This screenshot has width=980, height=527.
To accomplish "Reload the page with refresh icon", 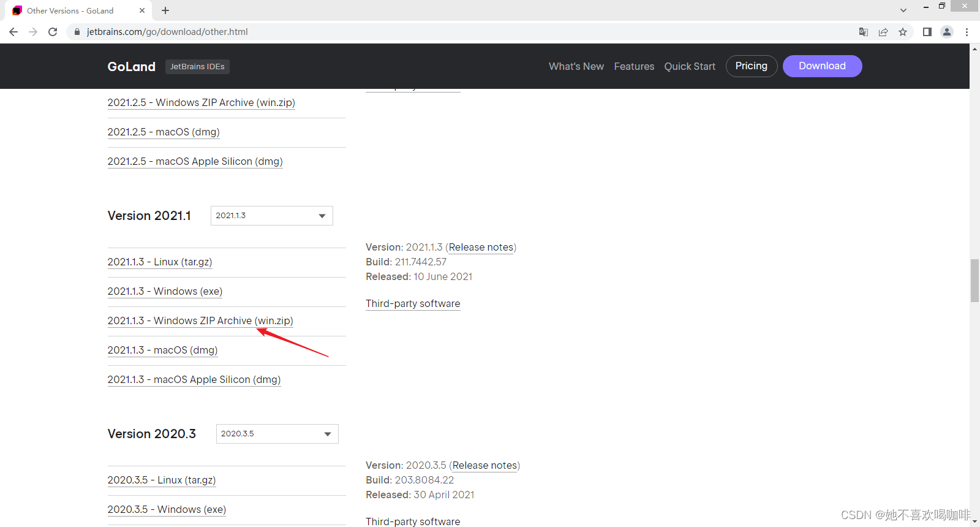I will 53,32.
